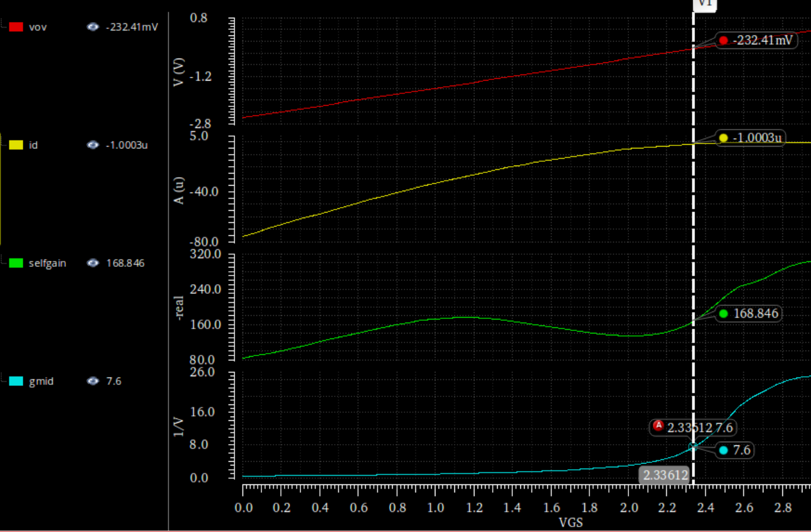Image resolution: width=811 pixels, height=532 pixels.
Task: Click the yellow marker dot showing -1.0003u
Action: coord(724,138)
